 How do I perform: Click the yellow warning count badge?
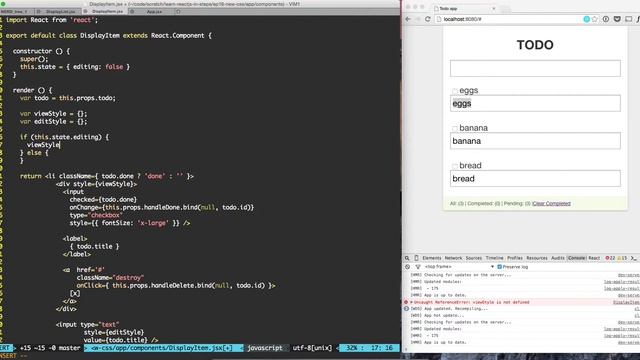click(x=622, y=258)
